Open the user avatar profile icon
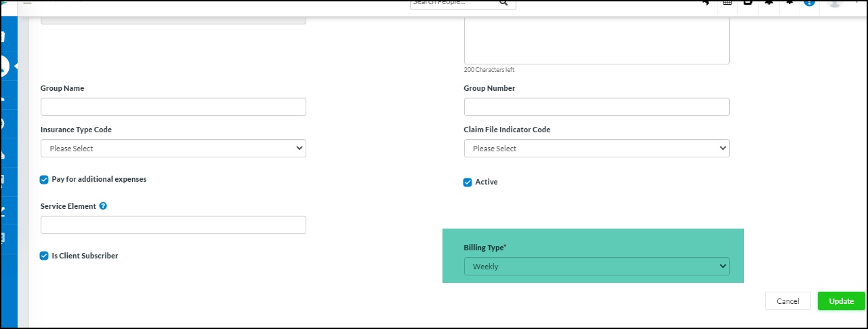This screenshot has height=329, width=868. [x=834, y=3]
